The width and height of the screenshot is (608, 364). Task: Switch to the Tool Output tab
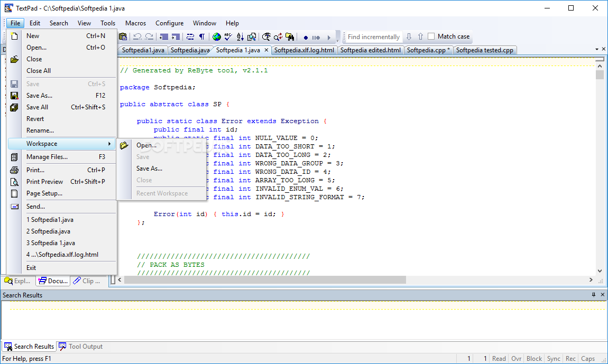(81, 347)
